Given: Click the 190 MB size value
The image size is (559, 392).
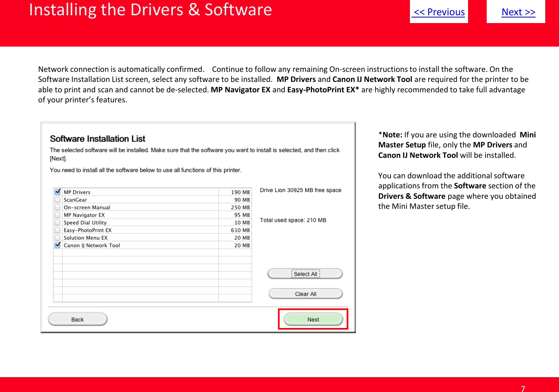Looking at the screenshot, I should pos(240,192).
